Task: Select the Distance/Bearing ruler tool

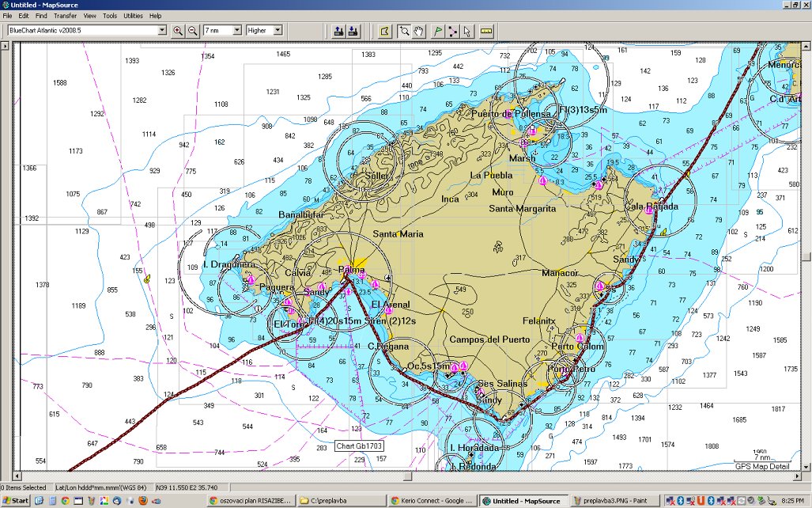Action: pos(485,31)
